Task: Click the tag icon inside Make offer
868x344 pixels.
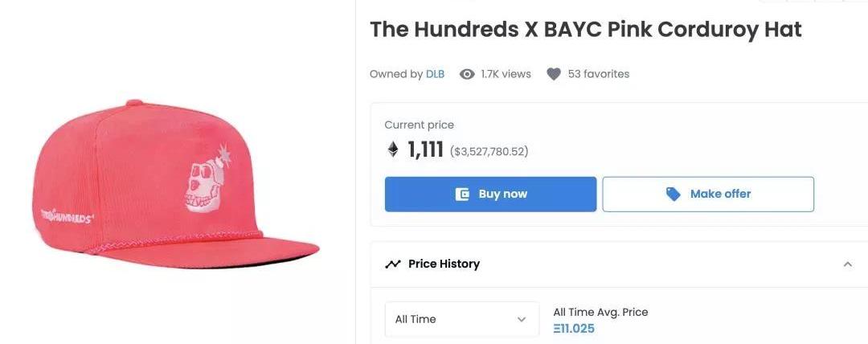Action: [674, 194]
